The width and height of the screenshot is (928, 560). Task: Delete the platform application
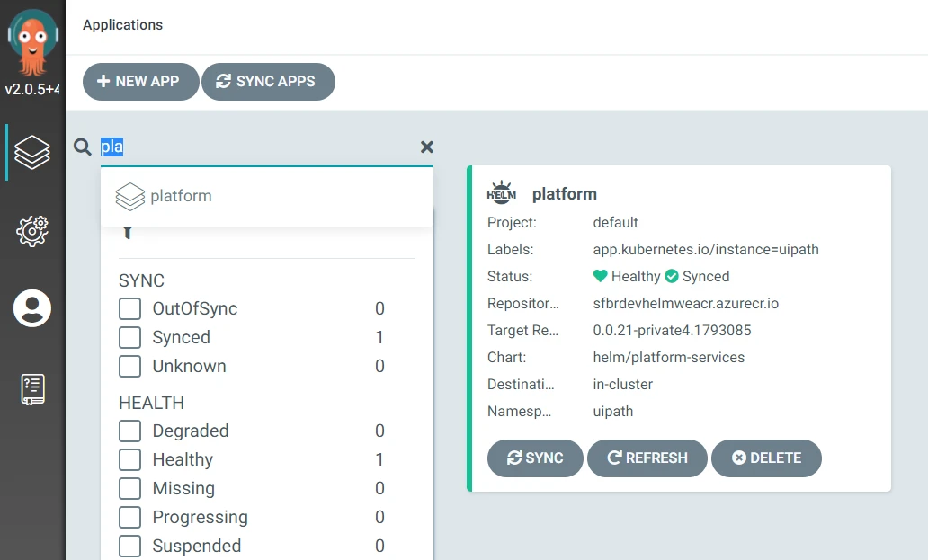[x=766, y=458]
